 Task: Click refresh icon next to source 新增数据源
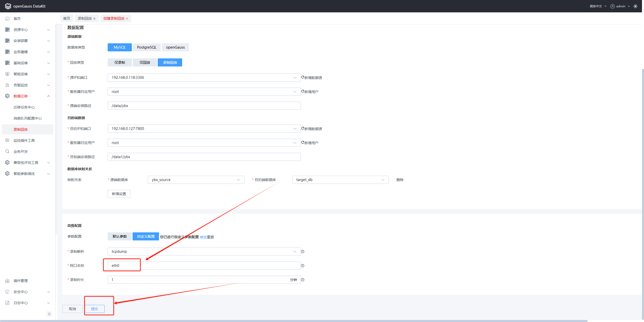coord(303,77)
